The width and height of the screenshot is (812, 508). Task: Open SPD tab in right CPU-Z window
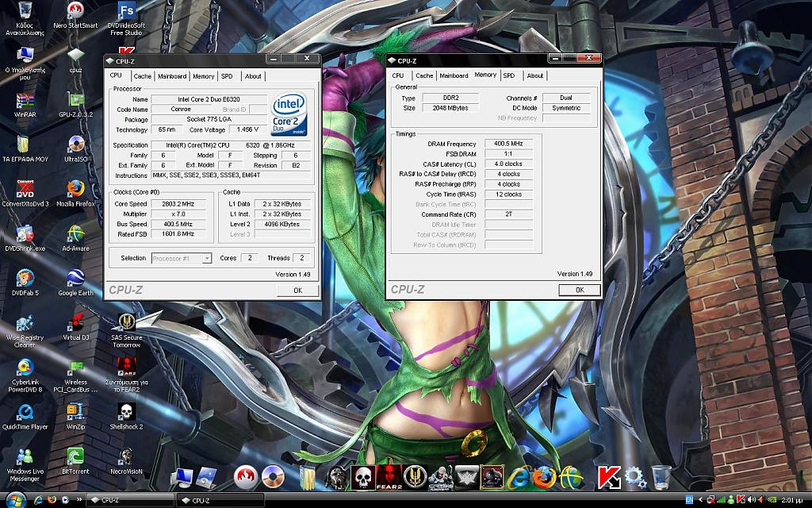tap(509, 75)
